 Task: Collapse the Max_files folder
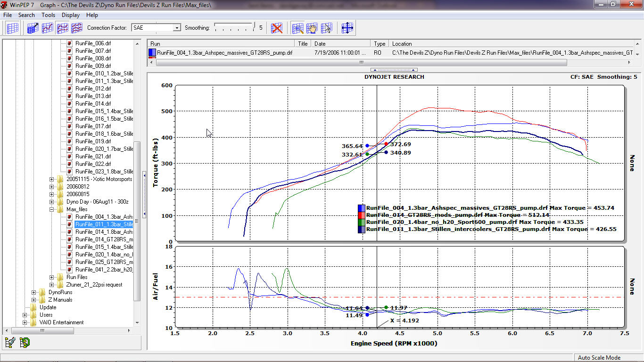(52, 209)
